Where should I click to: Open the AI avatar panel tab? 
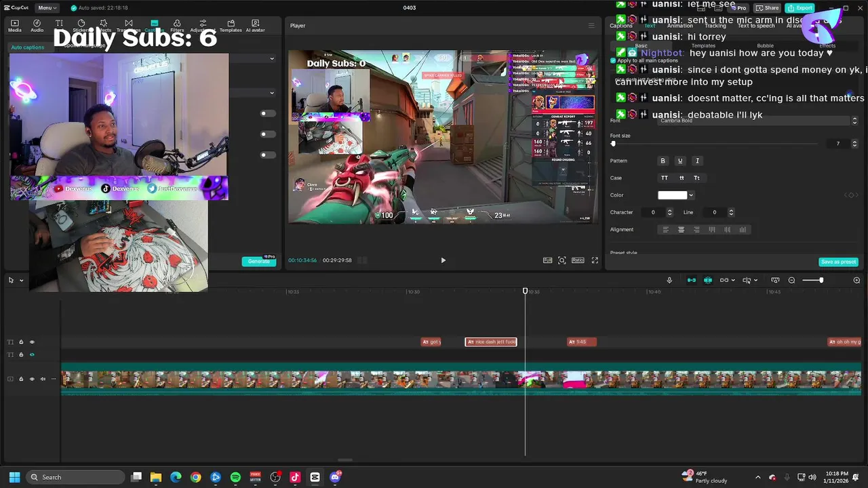[x=255, y=26]
